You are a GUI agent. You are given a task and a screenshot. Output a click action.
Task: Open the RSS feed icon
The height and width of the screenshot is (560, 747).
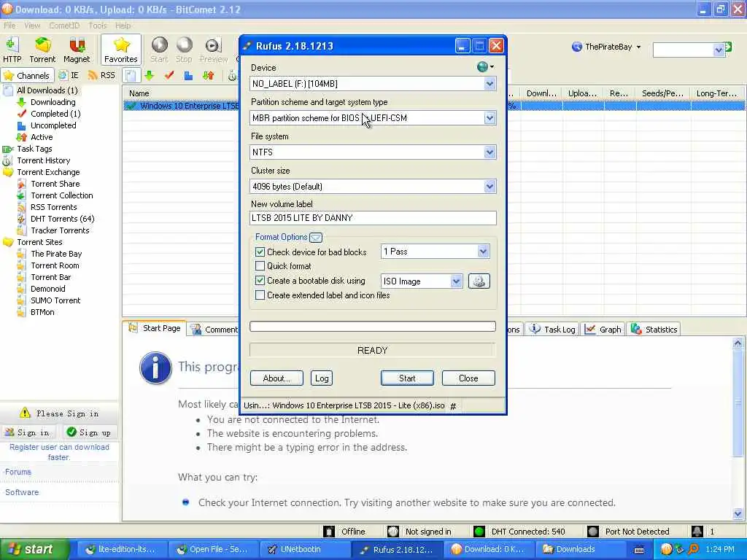coord(101,75)
